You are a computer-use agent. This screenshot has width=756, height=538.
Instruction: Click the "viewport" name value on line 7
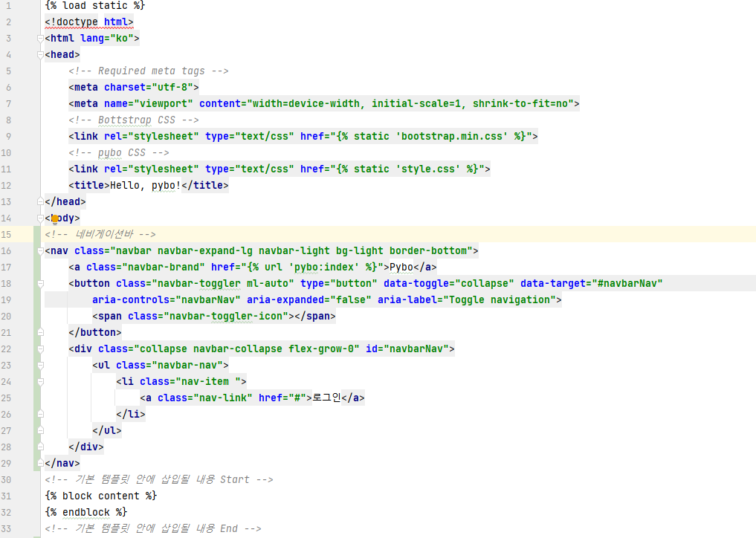[164, 103]
